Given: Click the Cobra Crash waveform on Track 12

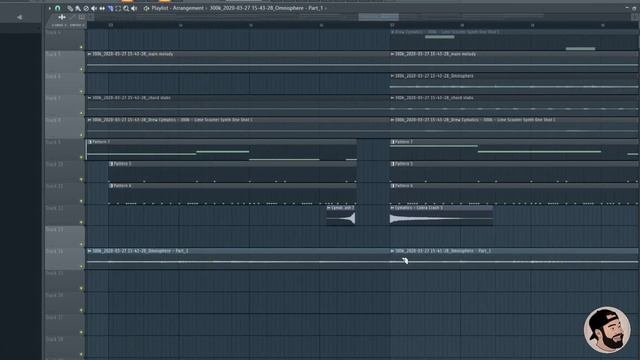Looking at the screenshot, I should tap(441, 219).
